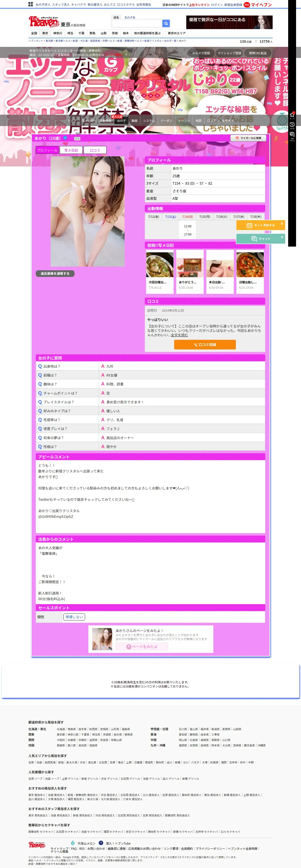This screenshot has width=301, height=868.
Task: Click the 新規会員登録 link
Action: tap(233, 5)
